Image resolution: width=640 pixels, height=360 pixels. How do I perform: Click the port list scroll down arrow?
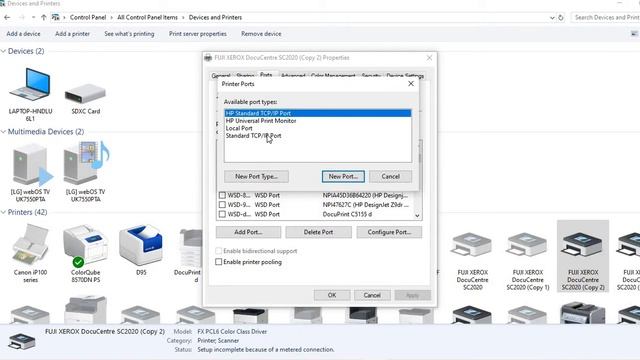(418, 215)
